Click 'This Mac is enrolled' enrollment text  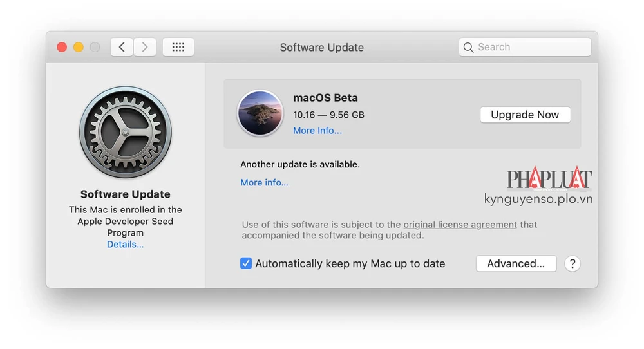coord(126,222)
